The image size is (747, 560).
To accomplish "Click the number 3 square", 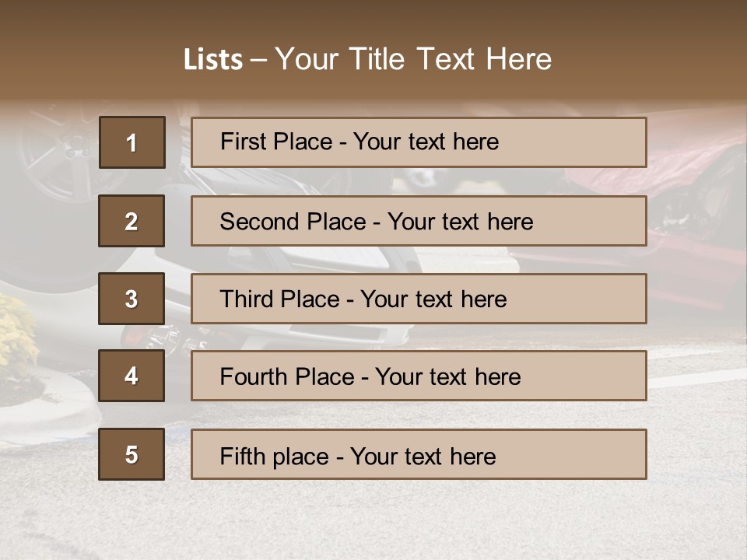I will (x=132, y=299).
